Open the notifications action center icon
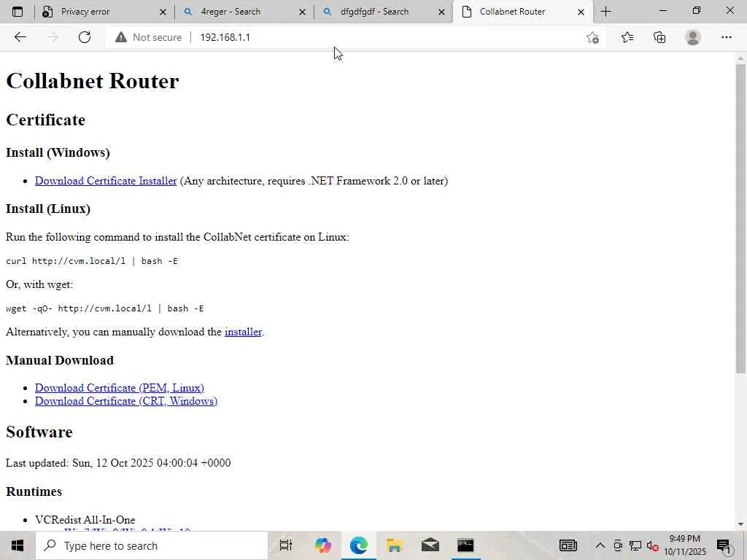The height and width of the screenshot is (560, 747). 724,546
